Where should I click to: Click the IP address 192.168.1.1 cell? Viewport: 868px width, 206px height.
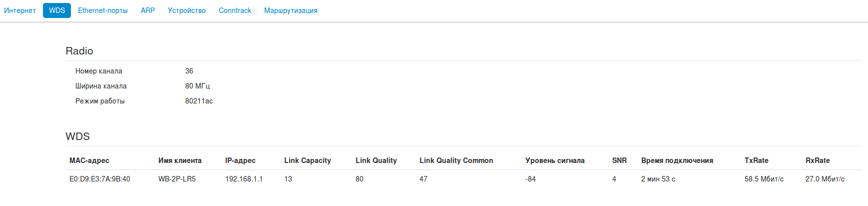[x=244, y=179]
